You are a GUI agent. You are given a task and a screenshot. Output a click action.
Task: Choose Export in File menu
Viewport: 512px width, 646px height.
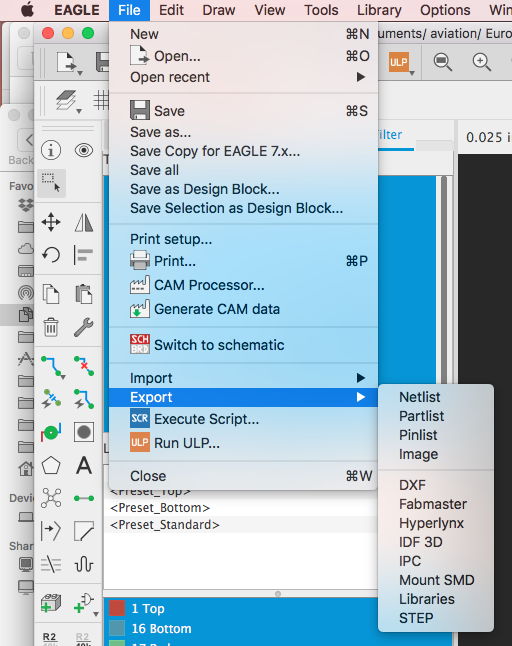[243, 397]
